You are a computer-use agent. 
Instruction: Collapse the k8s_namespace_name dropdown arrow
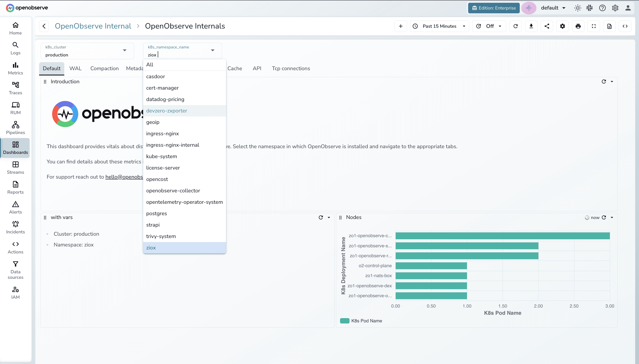click(213, 50)
